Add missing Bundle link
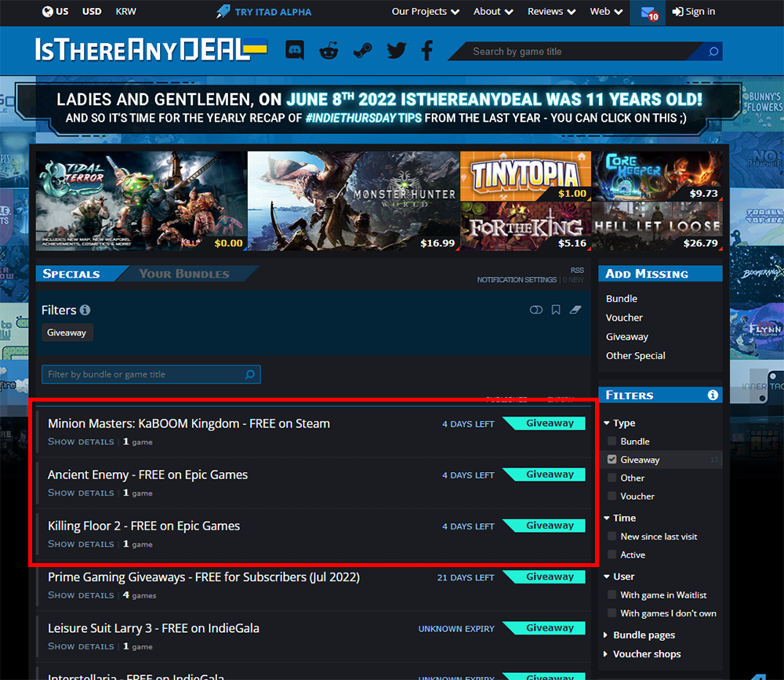784x680 pixels. point(622,299)
